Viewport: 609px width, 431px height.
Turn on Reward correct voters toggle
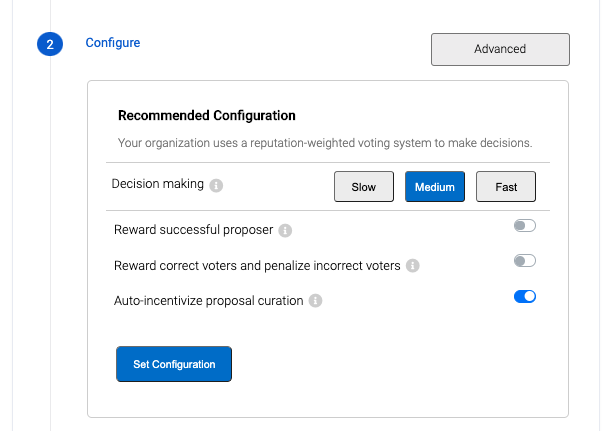[525, 261]
